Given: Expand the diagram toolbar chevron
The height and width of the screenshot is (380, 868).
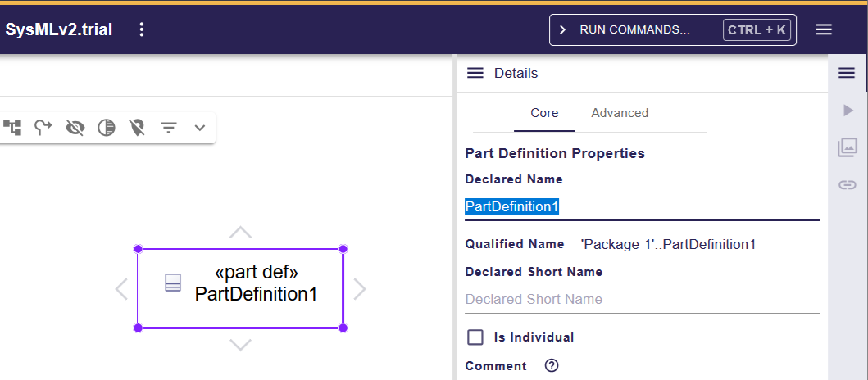Looking at the screenshot, I should tap(199, 128).
